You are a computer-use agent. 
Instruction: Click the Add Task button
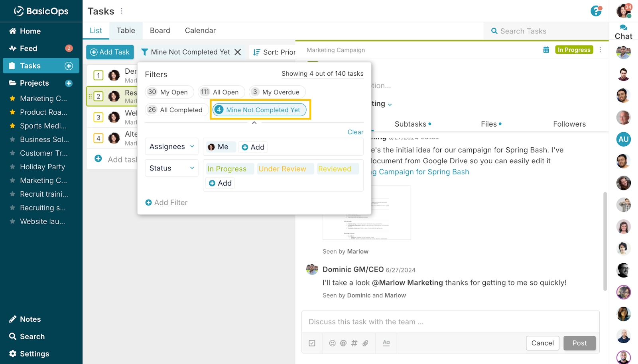[110, 52]
